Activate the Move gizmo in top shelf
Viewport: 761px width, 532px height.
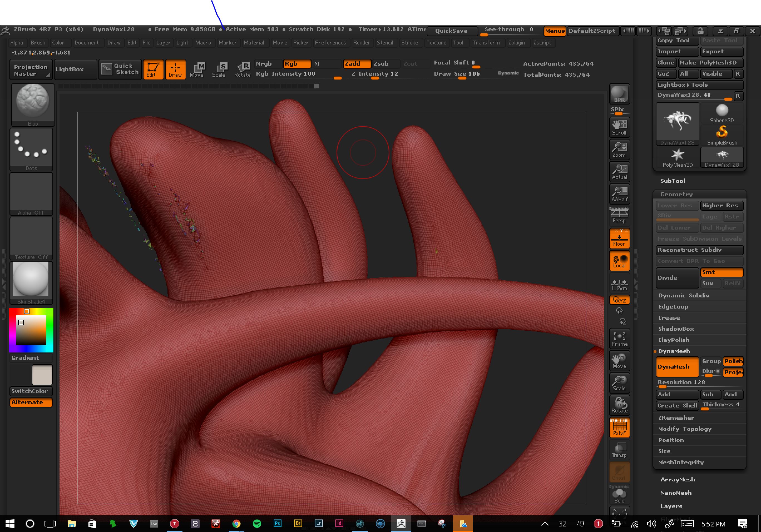click(197, 69)
